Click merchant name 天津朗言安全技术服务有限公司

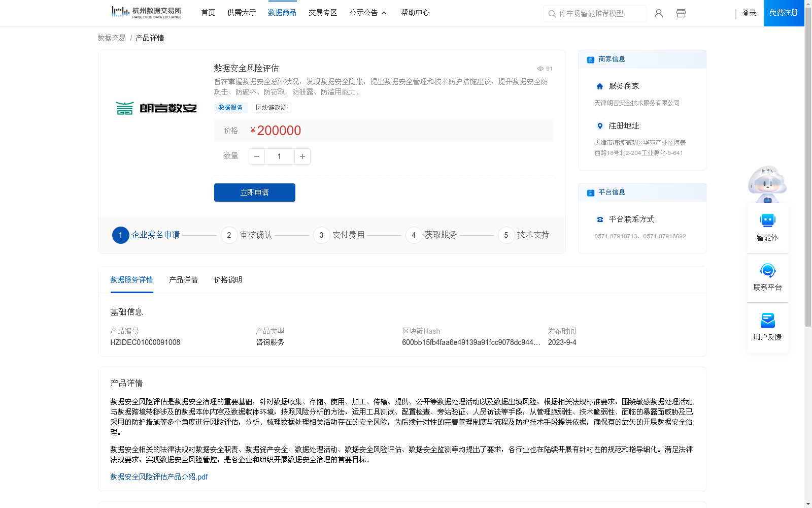tap(637, 103)
